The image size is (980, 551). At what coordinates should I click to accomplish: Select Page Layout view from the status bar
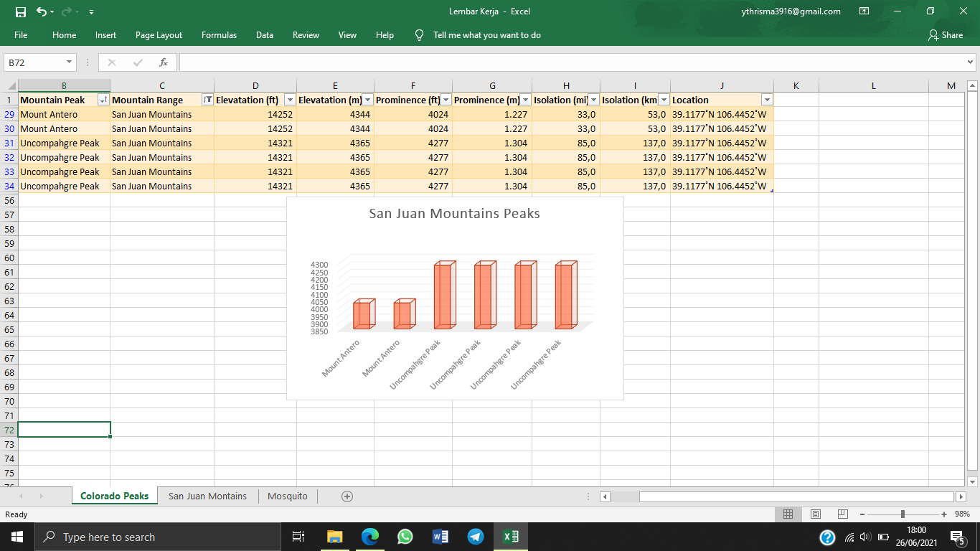point(815,514)
